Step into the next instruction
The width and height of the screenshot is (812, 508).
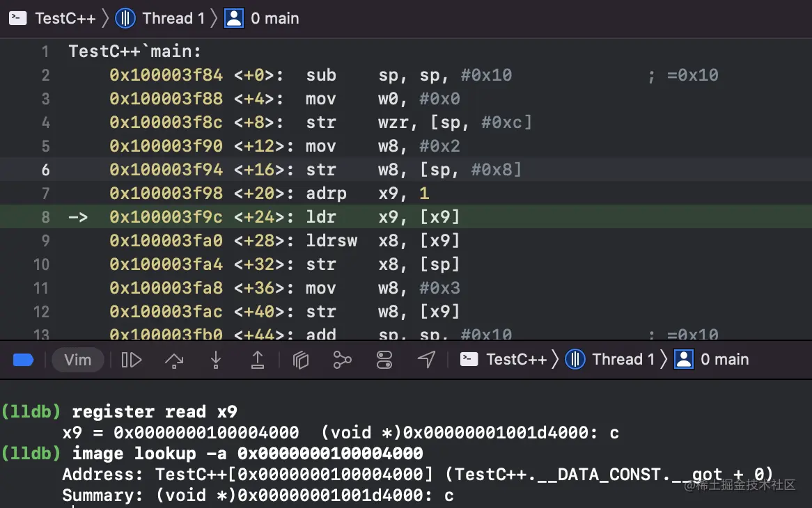(216, 360)
